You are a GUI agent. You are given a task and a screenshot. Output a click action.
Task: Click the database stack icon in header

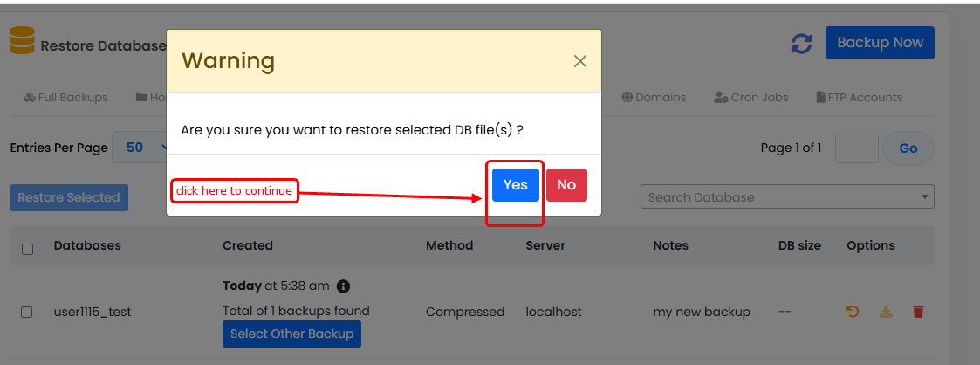pos(22,41)
